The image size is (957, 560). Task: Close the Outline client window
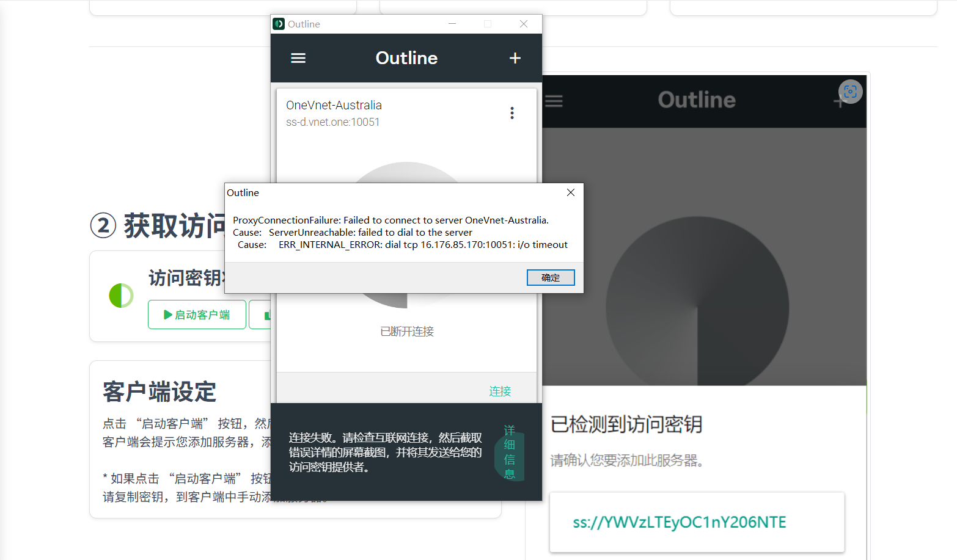(x=524, y=24)
